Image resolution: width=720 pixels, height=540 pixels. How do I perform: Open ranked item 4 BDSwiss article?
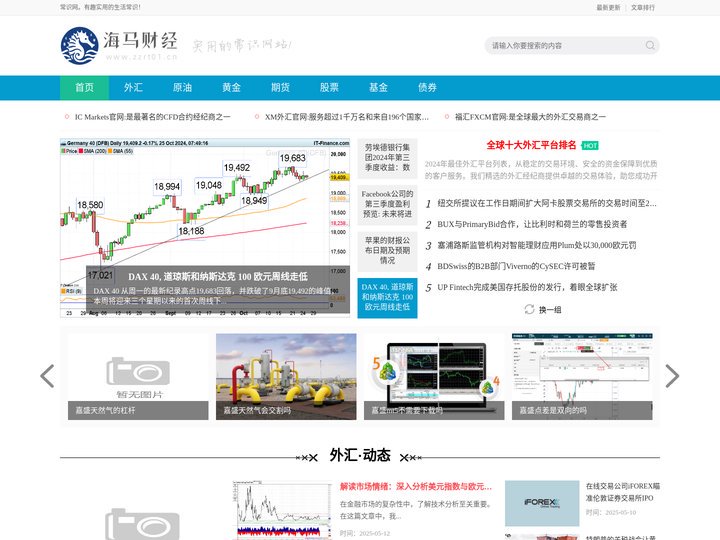tap(516, 266)
